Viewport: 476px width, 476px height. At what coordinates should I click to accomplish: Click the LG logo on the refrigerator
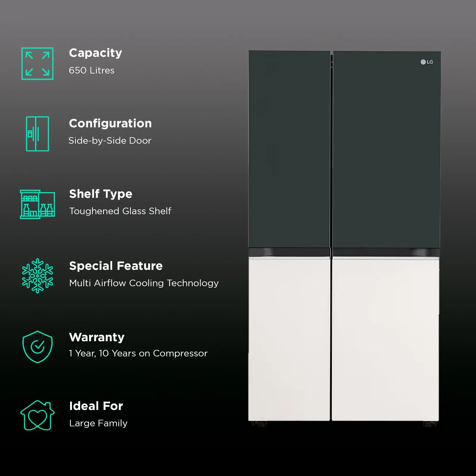click(427, 62)
